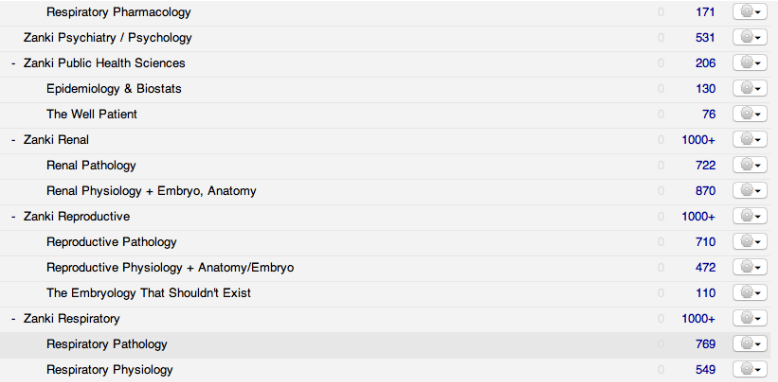
Task: Click the 769 new count for Respiratory Pathology
Action: pos(705,344)
